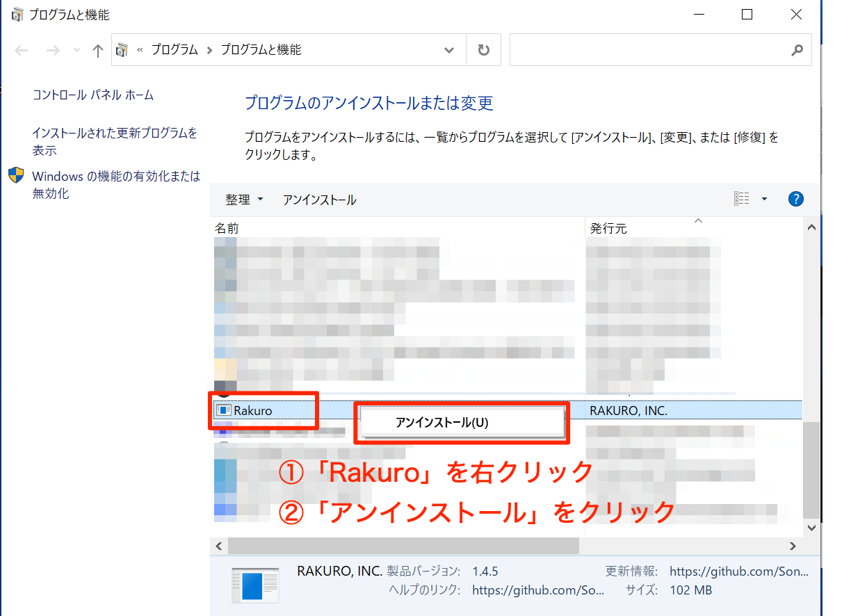Expand the address bar history dropdown
851x616 pixels.
click(450, 50)
